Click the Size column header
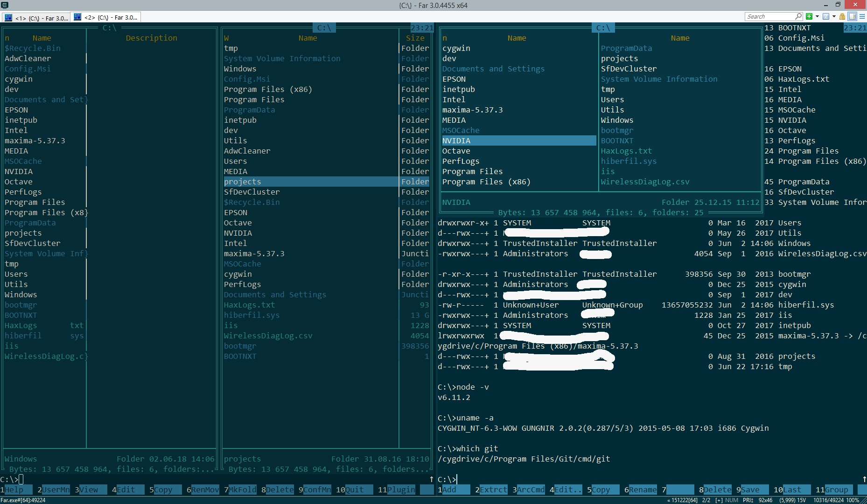Image resolution: width=867 pixels, height=504 pixels. point(415,38)
